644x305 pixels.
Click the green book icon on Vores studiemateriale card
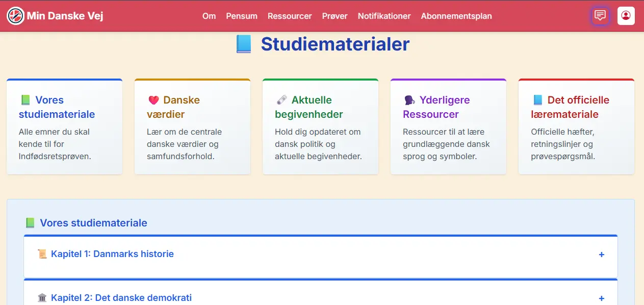(x=25, y=100)
